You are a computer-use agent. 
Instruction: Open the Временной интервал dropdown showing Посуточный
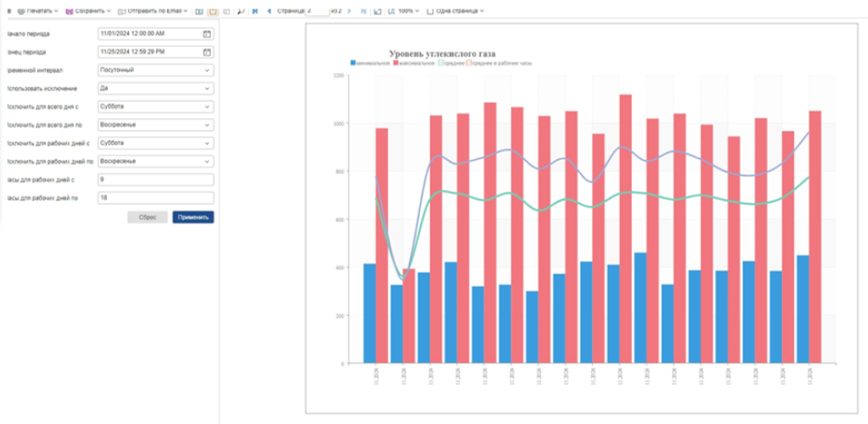[x=155, y=71]
